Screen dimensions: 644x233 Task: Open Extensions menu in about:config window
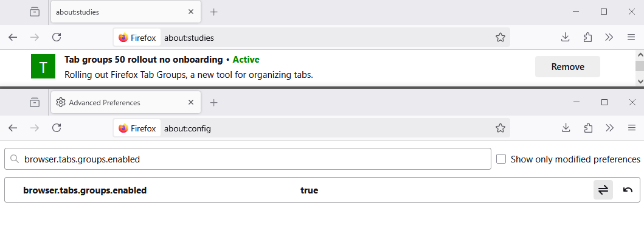point(587,128)
